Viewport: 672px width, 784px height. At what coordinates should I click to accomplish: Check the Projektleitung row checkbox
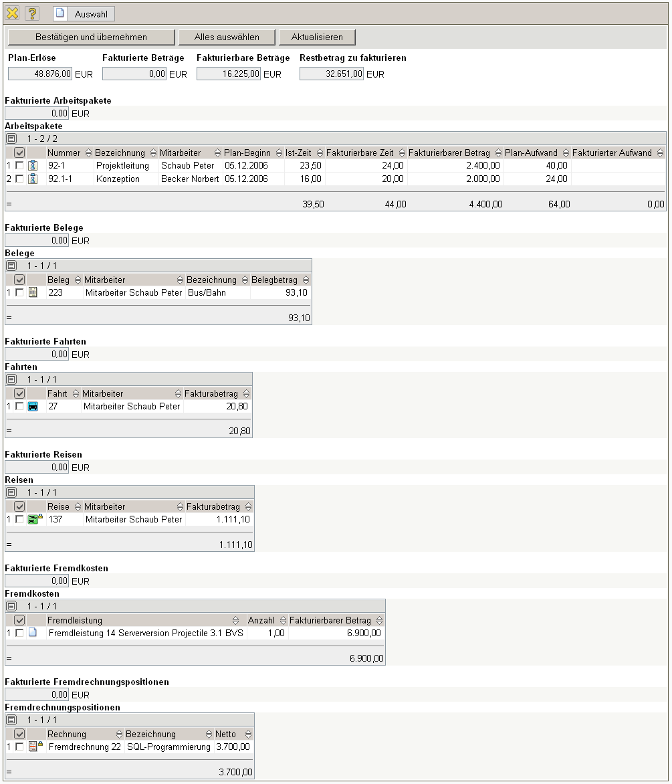tap(19, 166)
